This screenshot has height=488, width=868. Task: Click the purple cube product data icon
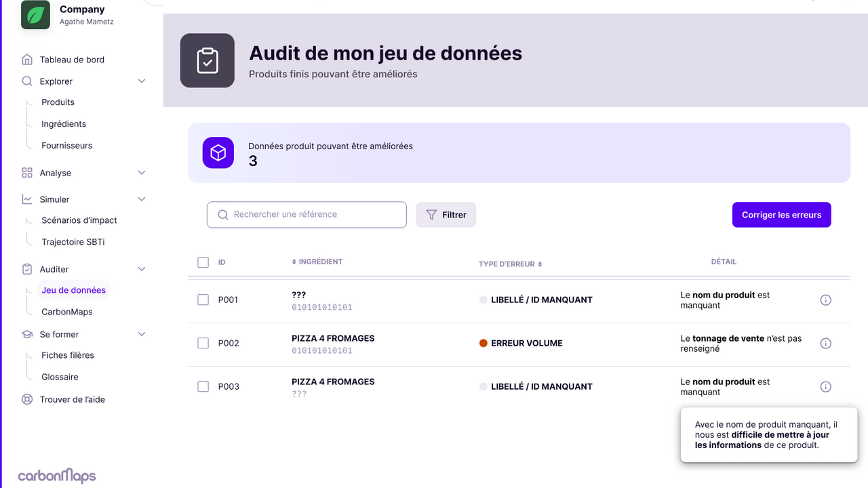pos(218,152)
